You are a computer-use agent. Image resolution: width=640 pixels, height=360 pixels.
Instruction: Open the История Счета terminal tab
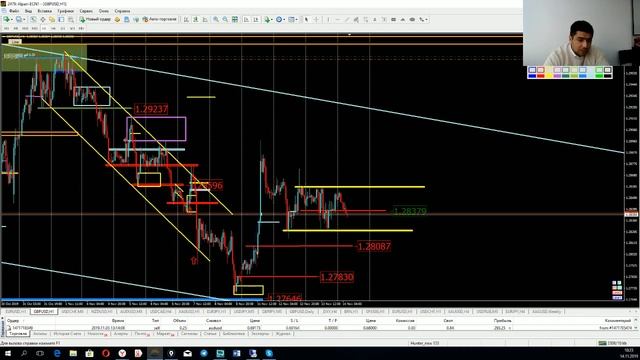[x=67, y=334]
